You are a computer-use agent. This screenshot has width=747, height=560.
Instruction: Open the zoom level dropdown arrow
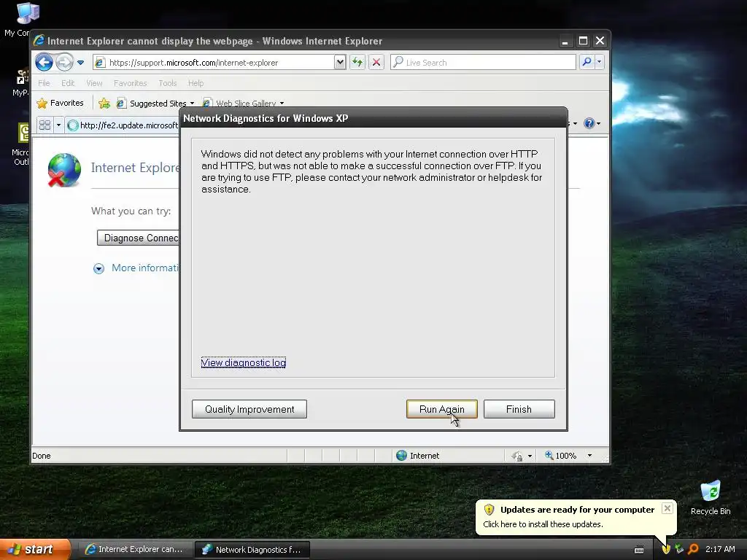[x=589, y=456]
